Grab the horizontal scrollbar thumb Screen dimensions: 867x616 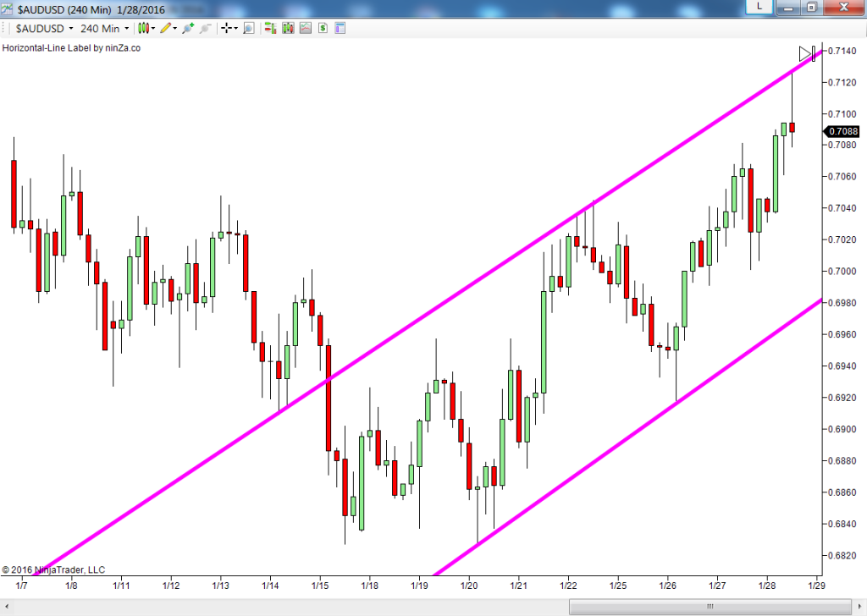click(x=710, y=607)
